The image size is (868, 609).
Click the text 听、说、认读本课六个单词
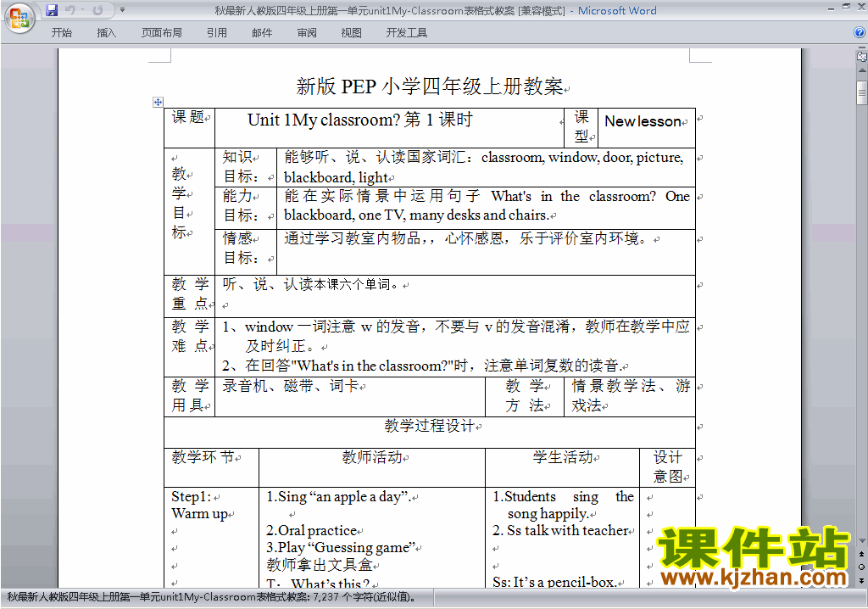pyautogui.click(x=307, y=284)
